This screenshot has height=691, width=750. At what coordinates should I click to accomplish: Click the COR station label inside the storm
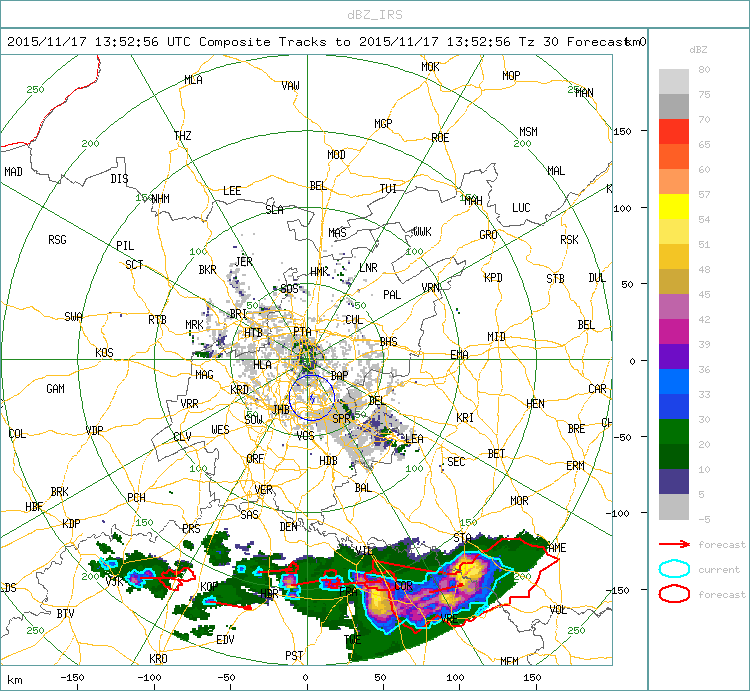coord(403,586)
